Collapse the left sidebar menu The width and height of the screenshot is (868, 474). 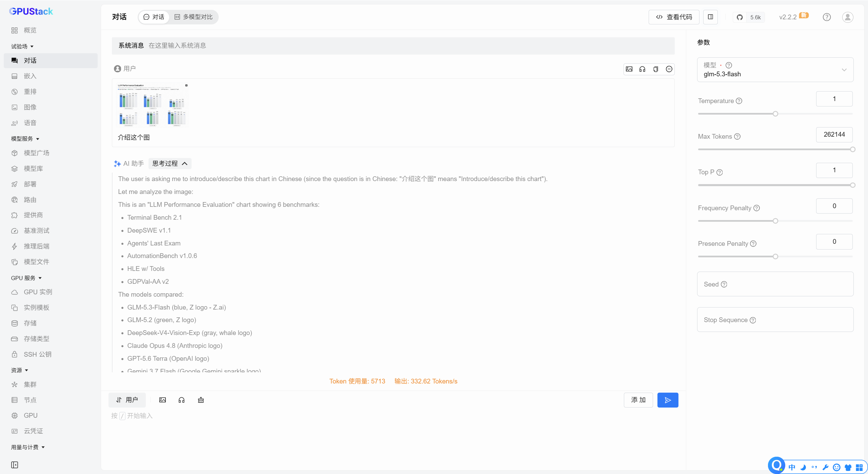point(15,465)
